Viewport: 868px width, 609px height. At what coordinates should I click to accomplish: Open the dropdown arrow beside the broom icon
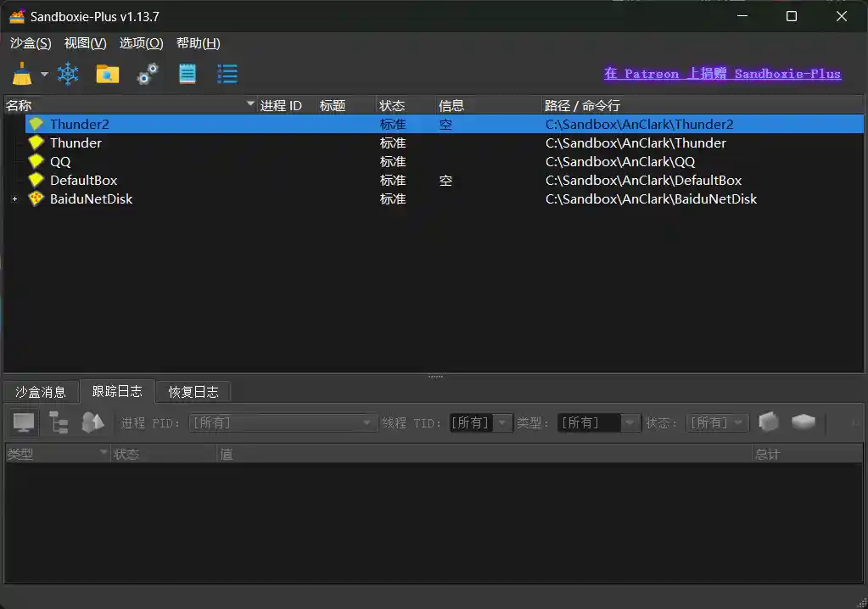(43, 74)
